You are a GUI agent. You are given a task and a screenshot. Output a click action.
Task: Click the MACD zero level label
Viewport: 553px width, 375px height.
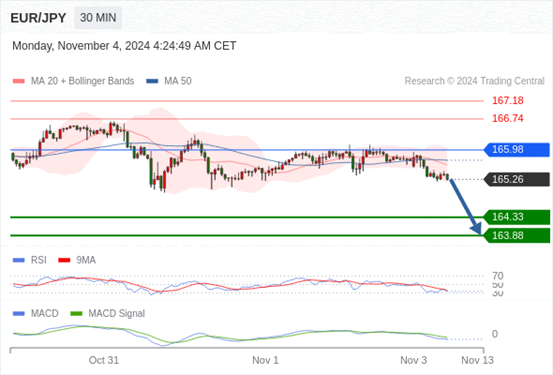[495, 334]
